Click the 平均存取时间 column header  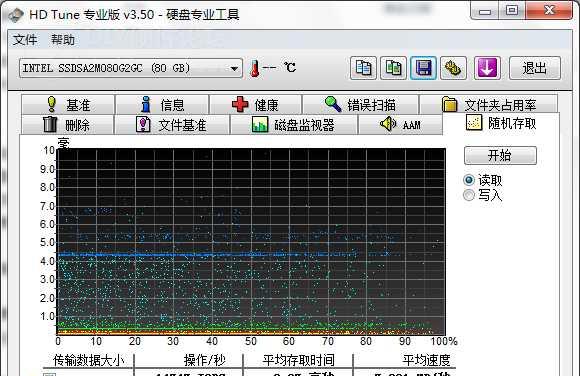(298, 360)
